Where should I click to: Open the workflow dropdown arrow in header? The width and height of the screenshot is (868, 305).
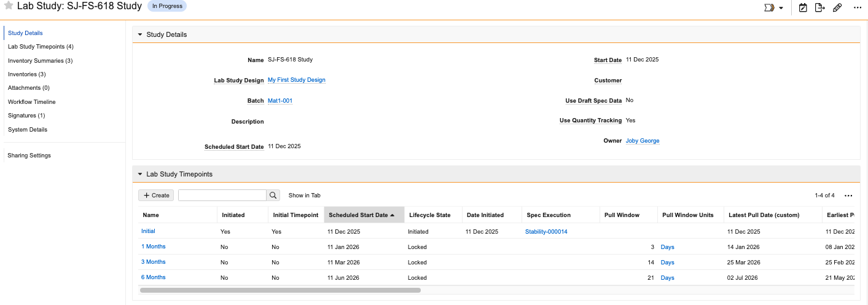[x=781, y=9]
